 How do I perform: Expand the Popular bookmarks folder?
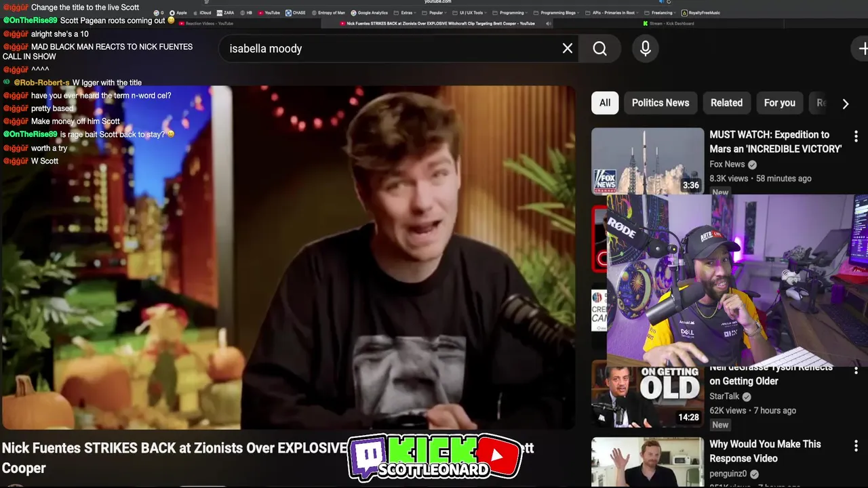(435, 13)
